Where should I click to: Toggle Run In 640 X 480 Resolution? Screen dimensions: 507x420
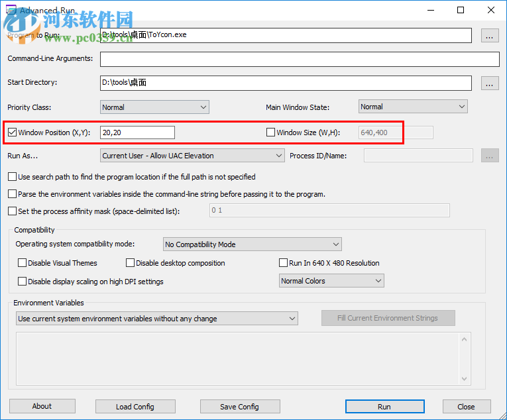pyautogui.click(x=283, y=262)
